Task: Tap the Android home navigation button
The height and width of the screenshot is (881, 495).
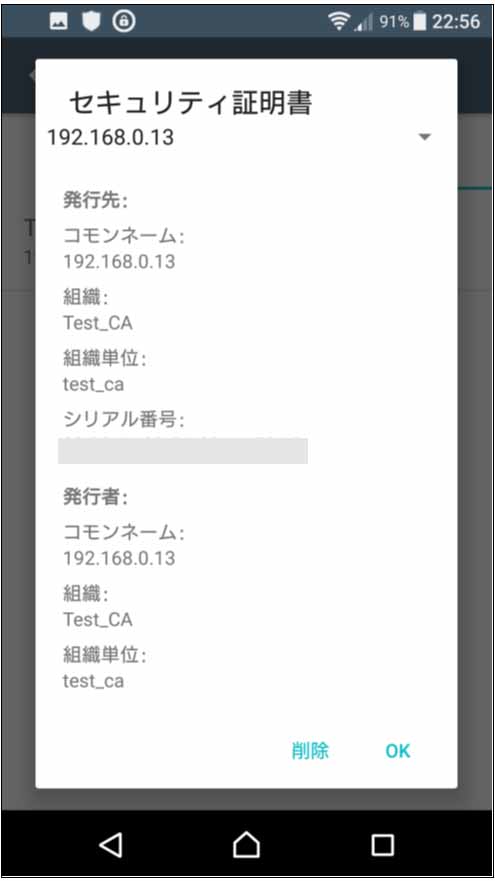Action: pyautogui.click(x=247, y=844)
